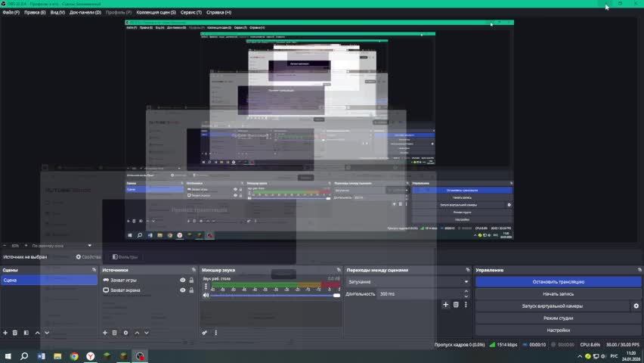Undock the Сцены panel

click(x=94, y=270)
